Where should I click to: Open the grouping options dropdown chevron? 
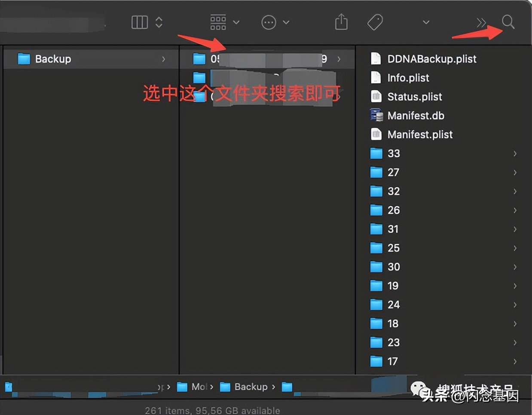(235, 22)
